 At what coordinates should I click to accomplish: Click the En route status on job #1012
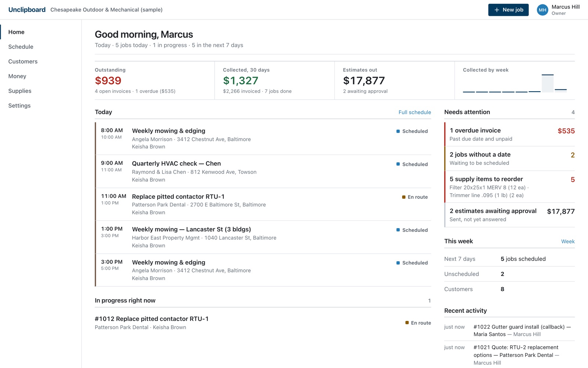(418, 323)
